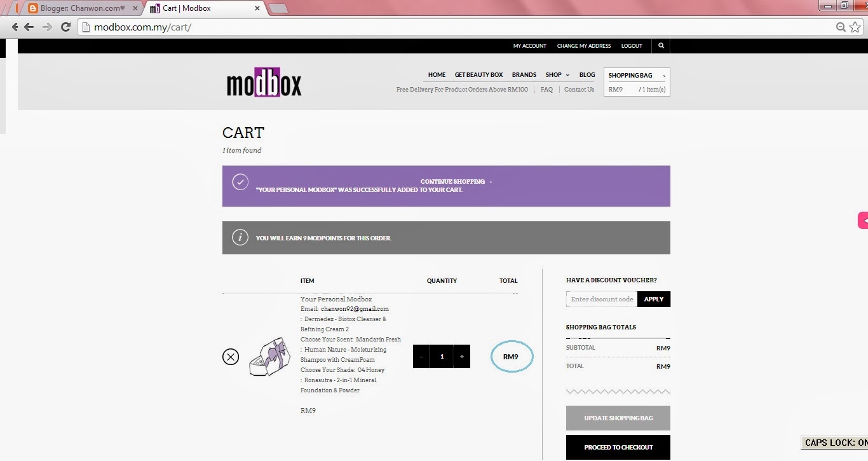Click the UPDATE SHOPPING BAG button

click(x=617, y=418)
